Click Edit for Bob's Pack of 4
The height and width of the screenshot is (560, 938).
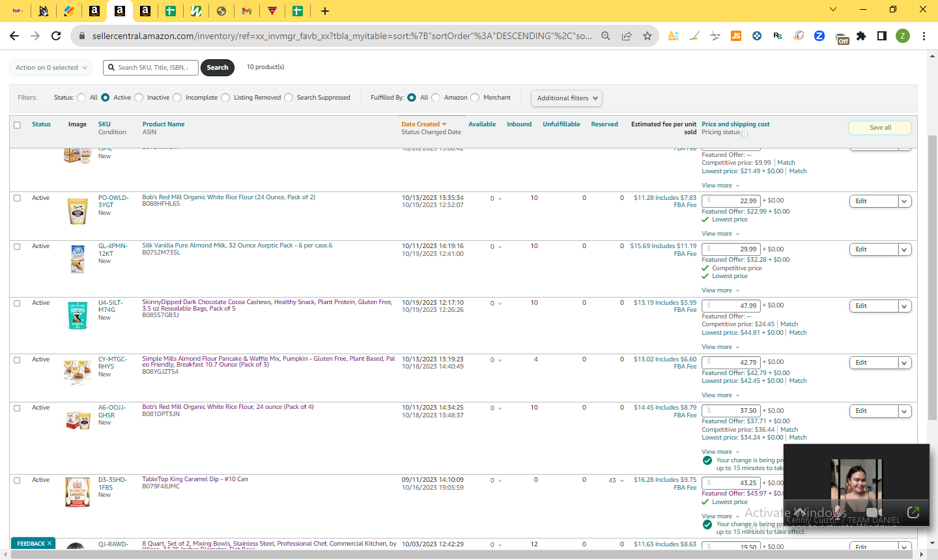pos(874,411)
